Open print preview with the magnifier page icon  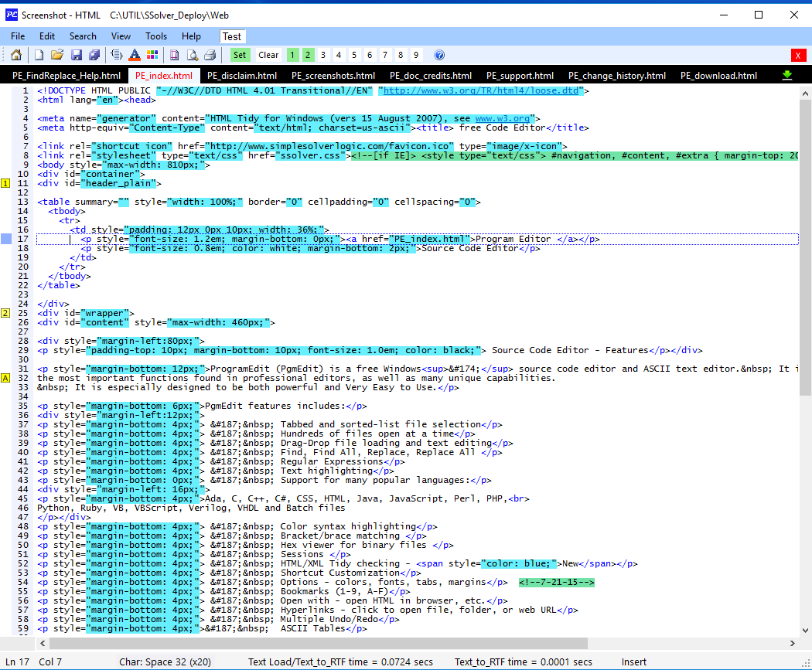point(192,55)
